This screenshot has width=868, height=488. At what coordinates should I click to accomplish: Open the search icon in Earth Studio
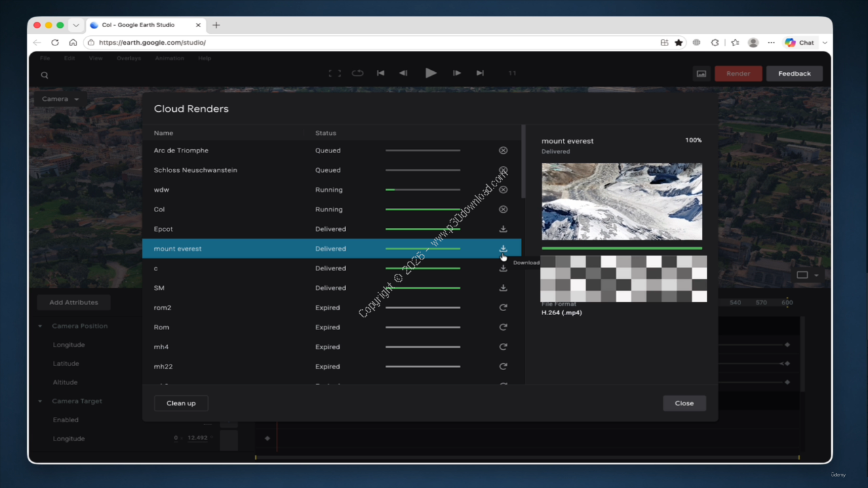(45, 75)
